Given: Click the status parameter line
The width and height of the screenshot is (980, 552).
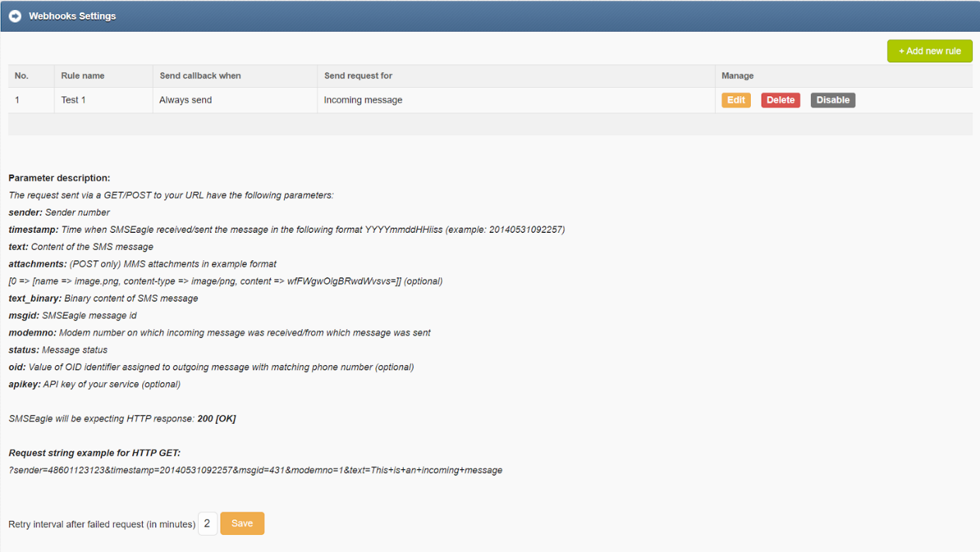Looking at the screenshot, I should tap(58, 350).
